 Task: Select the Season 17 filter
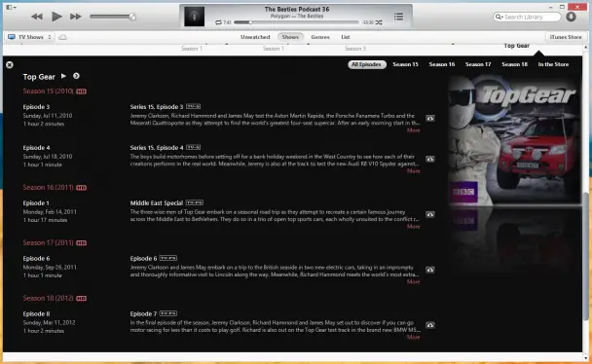478,64
